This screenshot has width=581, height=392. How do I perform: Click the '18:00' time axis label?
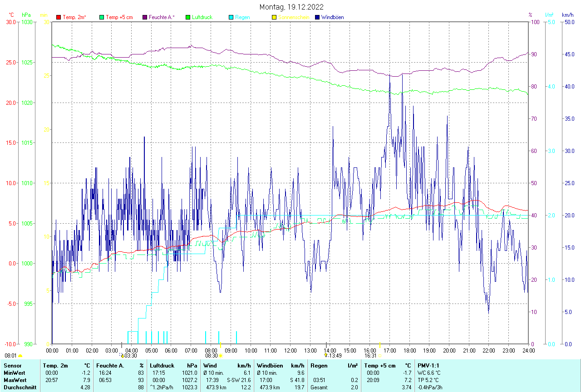[x=409, y=350]
